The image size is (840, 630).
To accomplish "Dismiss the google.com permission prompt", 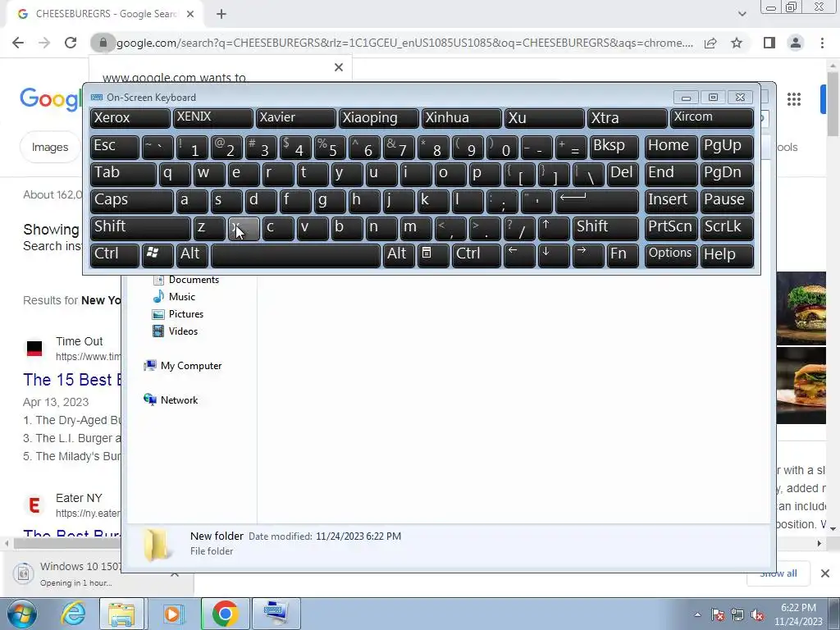I will [339, 67].
